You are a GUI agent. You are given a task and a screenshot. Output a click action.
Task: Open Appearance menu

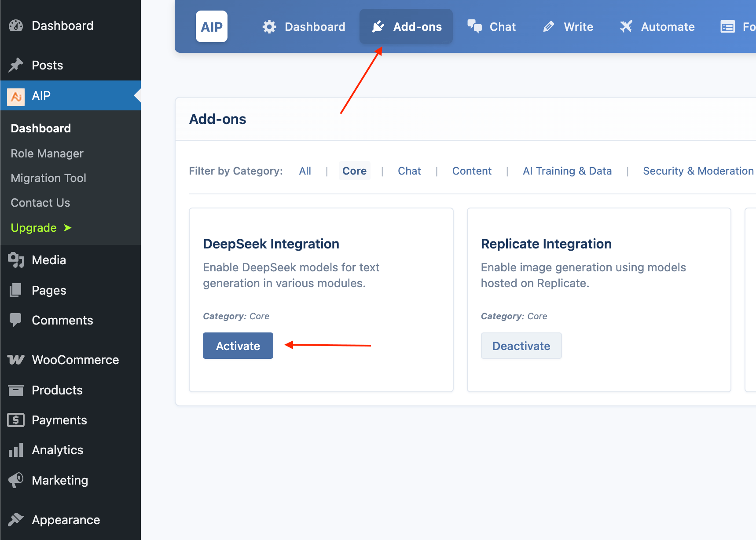(x=70, y=520)
